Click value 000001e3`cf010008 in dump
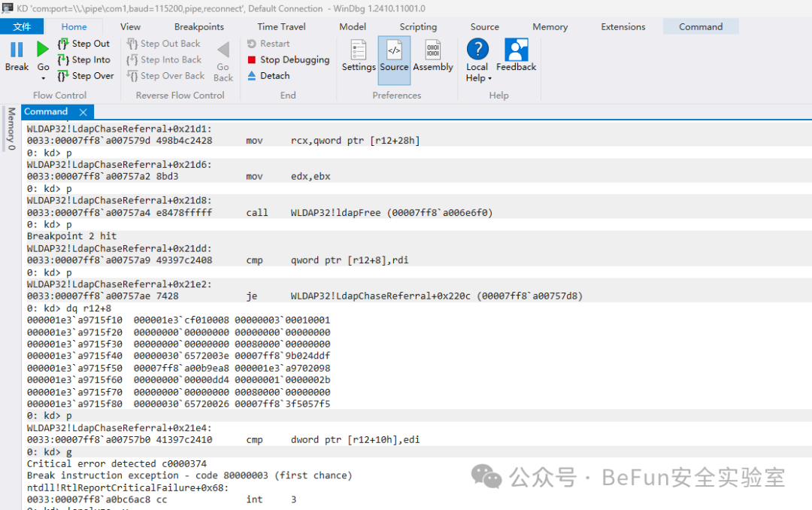 click(181, 320)
